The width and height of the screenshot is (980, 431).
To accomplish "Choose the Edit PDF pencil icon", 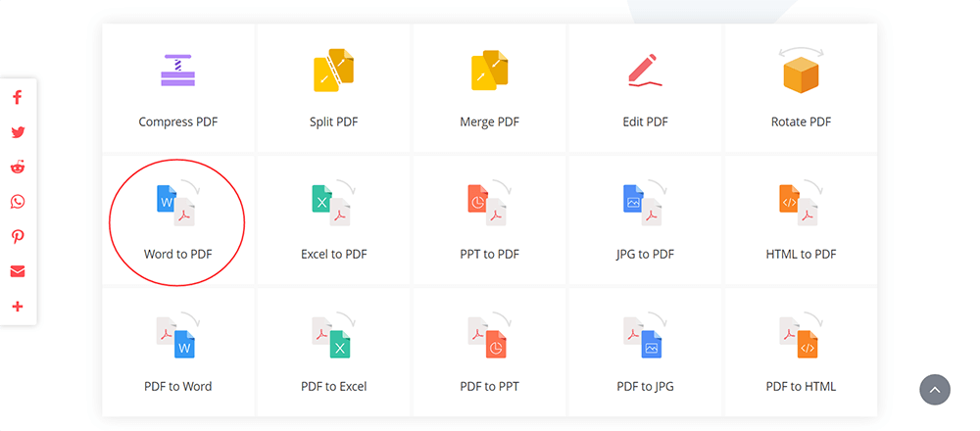I will click(x=645, y=70).
